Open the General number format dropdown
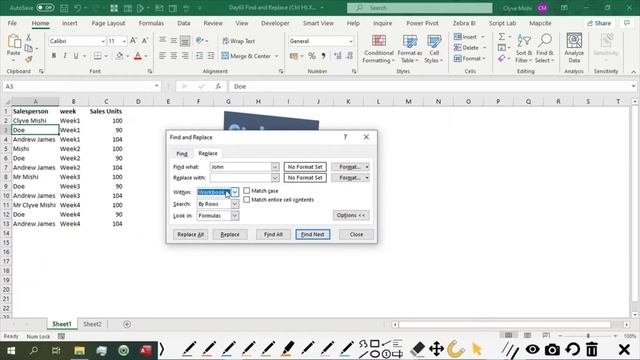Image resolution: width=640 pixels, height=360 pixels. point(351,41)
